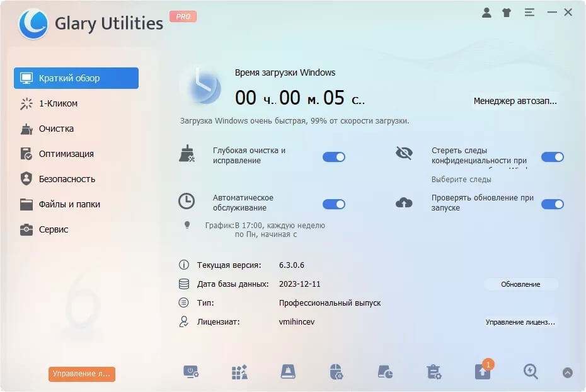The width and height of the screenshot is (586, 392).
Task: Click the Профессиональный выпуск text
Action: 330,303
